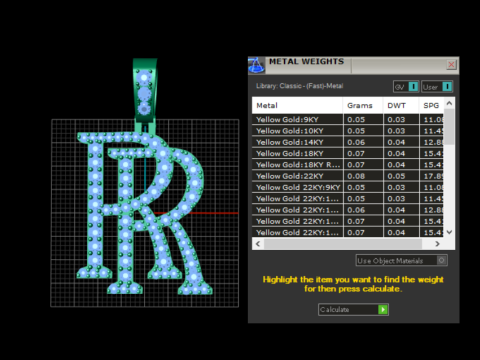Click the Use Object Materials toggle circle
This screenshot has width=480, height=360.
(x=442, y=260)
